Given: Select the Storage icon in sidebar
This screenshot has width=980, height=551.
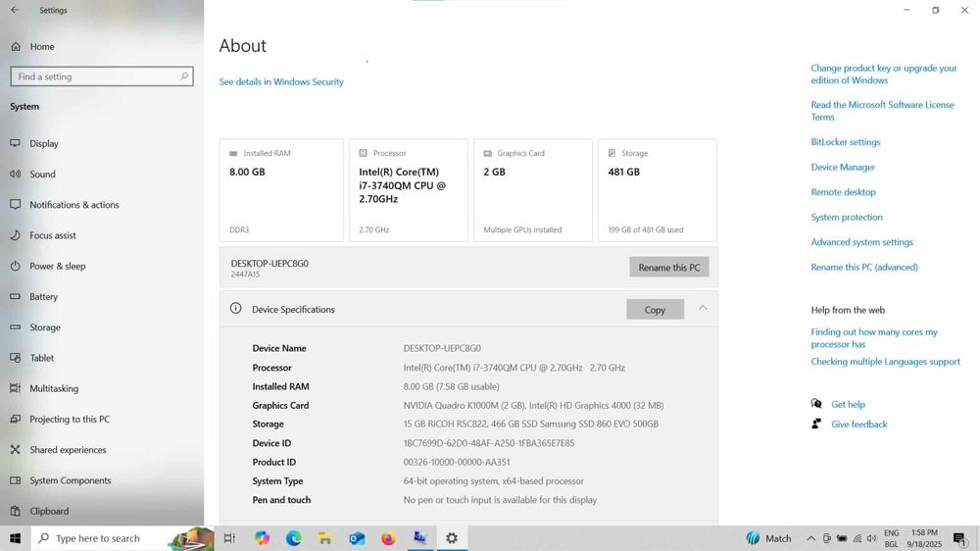Looking at the screenshot, I should (x=15, y=327).
